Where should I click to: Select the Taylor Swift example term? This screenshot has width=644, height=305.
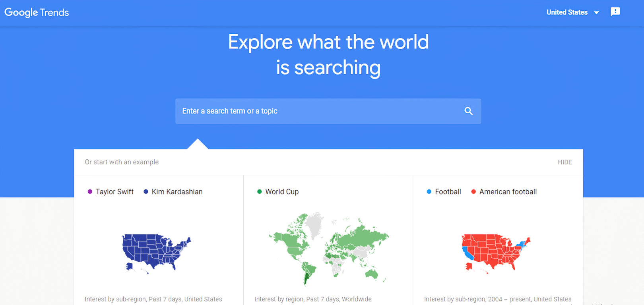pyautogui.click(x=114, y=192)
